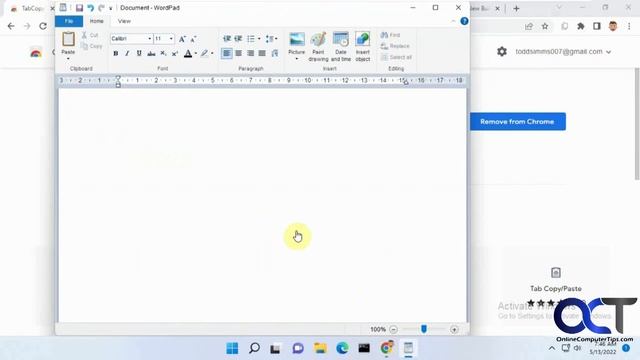Screen dimensions: 640x360
Task: Open a new Chrome tab
Action: point(516,8)
